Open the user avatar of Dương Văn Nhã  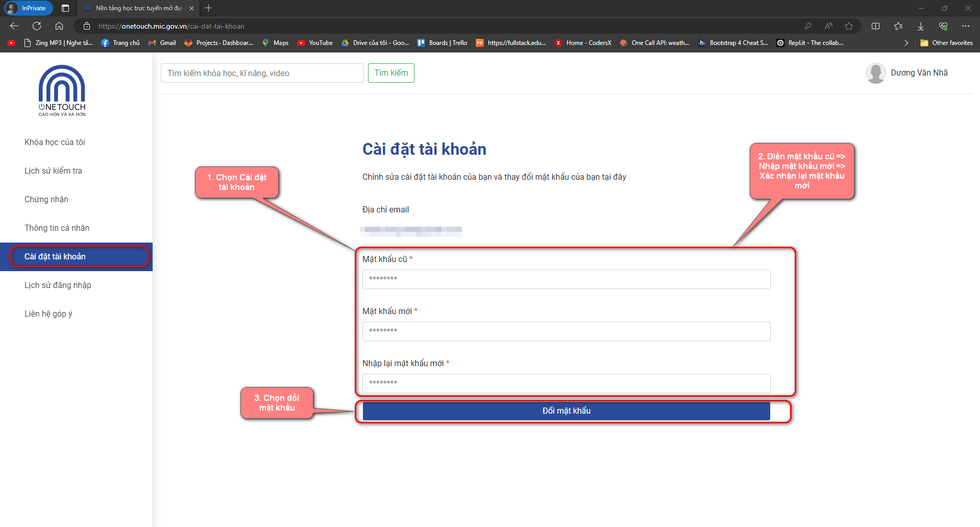[875, 73]
